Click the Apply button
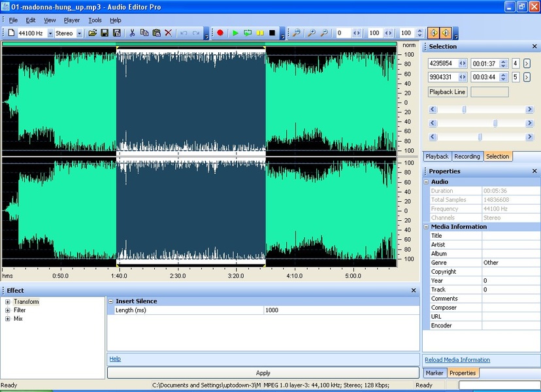Screen dimensions: 541x392 click(x=263, y=373)
